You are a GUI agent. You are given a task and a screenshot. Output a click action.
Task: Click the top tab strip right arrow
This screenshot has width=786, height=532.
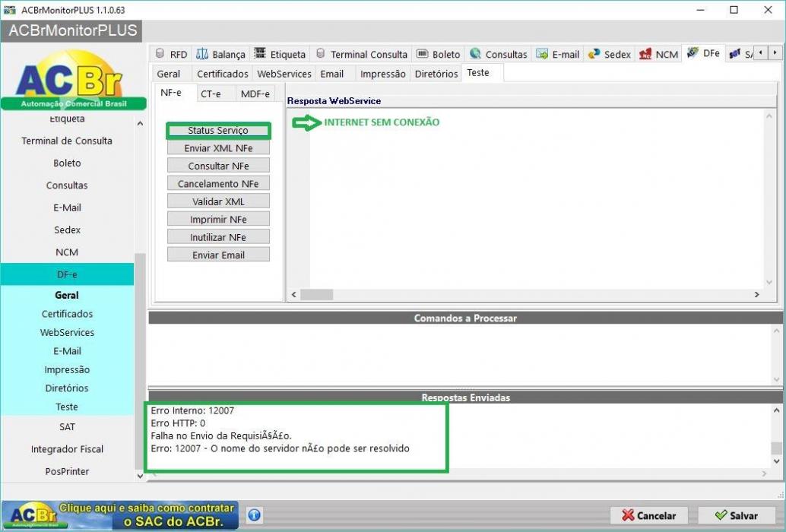[x=775, y=52]
